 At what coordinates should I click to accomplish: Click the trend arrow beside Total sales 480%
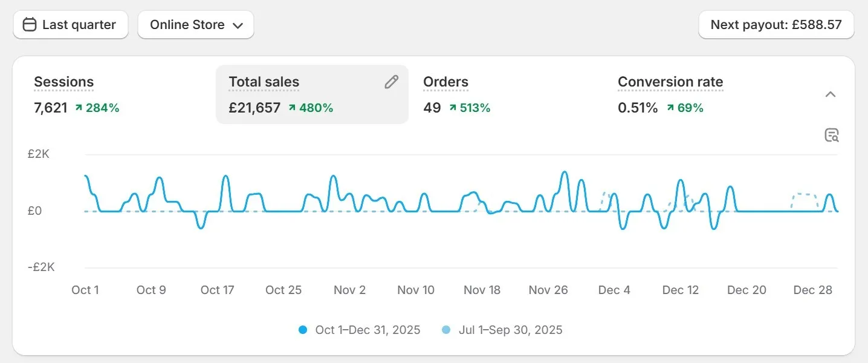pyautogui.click(x=292, y=108)
